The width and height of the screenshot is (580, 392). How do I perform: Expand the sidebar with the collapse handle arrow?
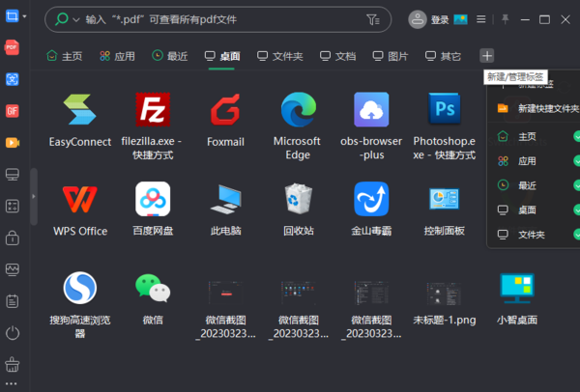pos(34,197)
